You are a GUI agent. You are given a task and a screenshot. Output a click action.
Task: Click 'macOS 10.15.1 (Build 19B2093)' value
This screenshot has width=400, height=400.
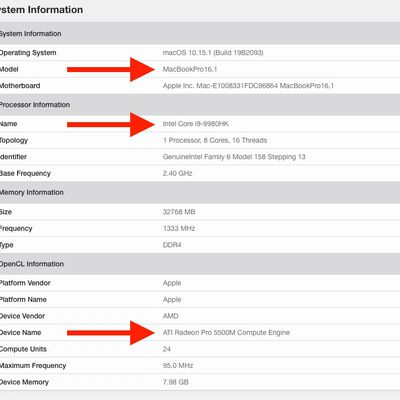213,53
